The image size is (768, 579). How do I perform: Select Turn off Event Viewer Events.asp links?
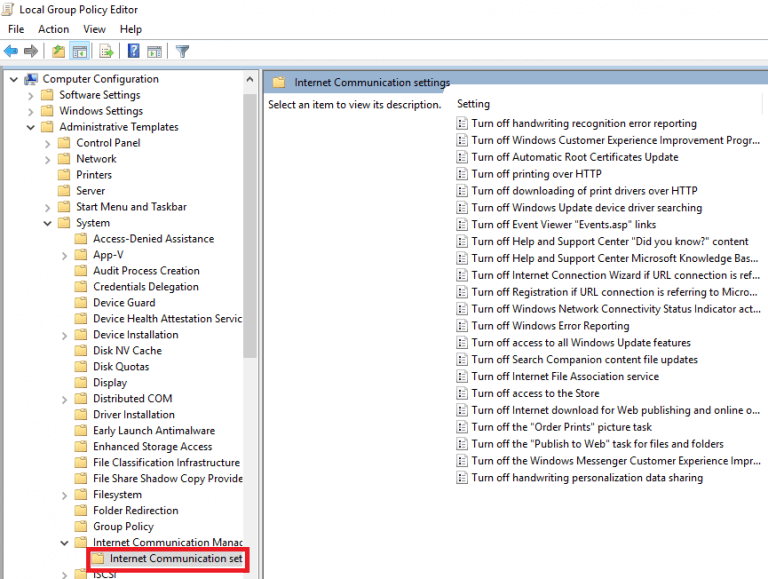563,225
